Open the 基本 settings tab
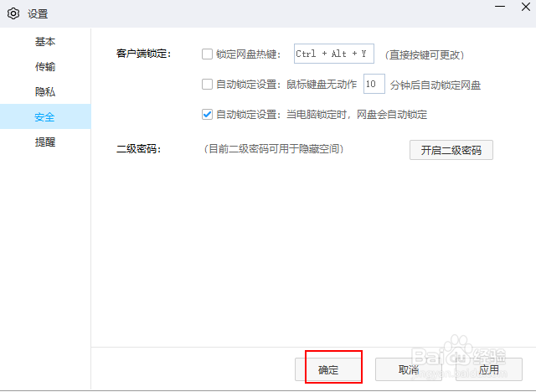 pyautogui.click(x=45, y=42)
